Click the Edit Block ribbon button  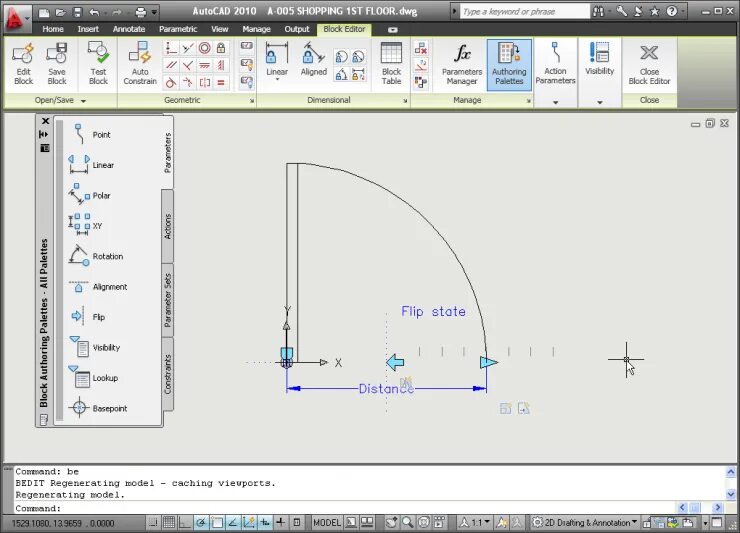[23, 64]
